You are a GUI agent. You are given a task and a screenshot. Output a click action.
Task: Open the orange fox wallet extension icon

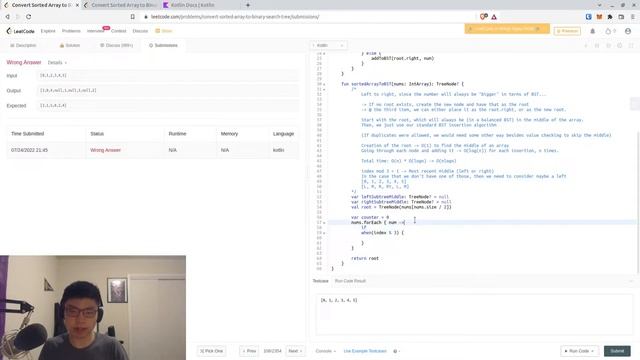pyautogui.click(x=599, y=17)
